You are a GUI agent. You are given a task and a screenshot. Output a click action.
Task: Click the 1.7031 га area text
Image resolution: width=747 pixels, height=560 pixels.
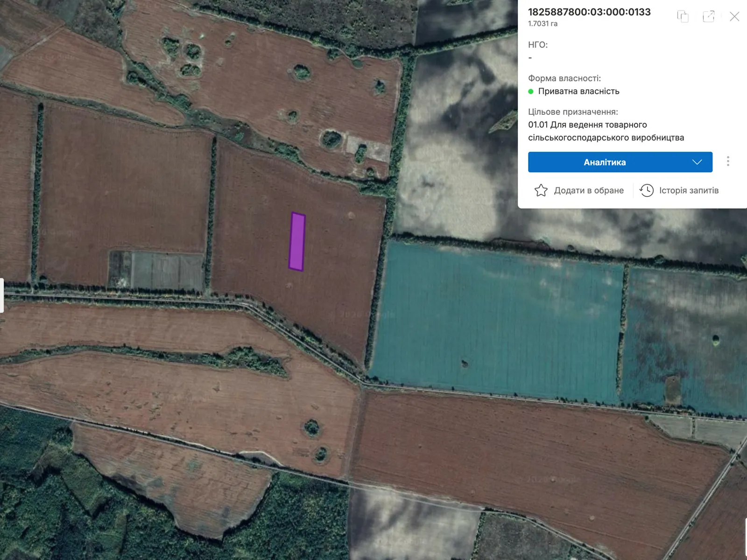(x=543, y=24)
